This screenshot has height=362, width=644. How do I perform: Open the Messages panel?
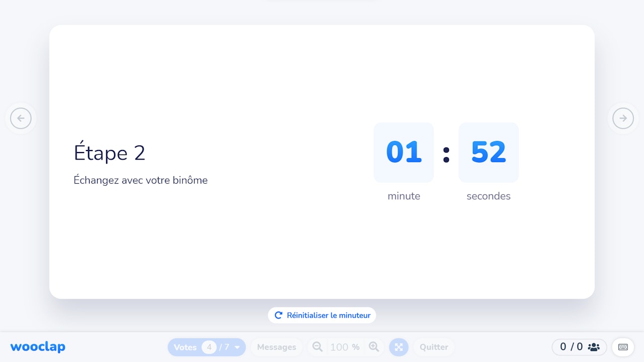pyautogui.click(x=277, y=347)
